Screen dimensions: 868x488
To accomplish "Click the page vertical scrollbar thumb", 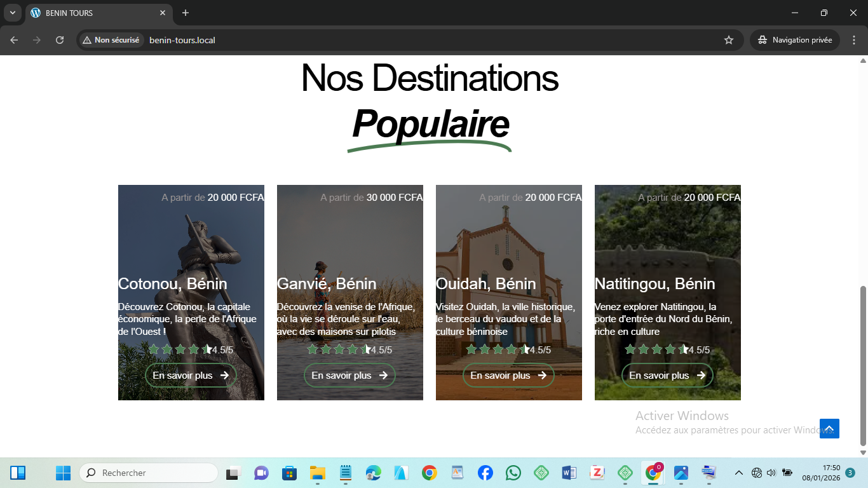I will 863,365.
